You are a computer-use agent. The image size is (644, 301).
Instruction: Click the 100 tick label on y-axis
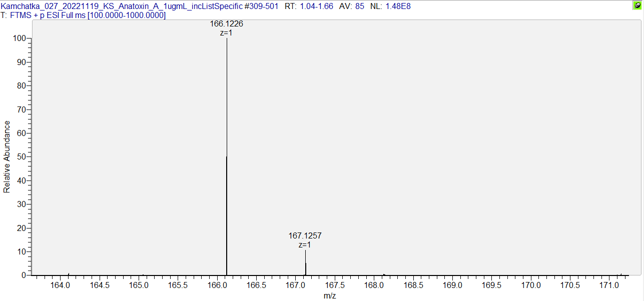[x=20, y=38]
